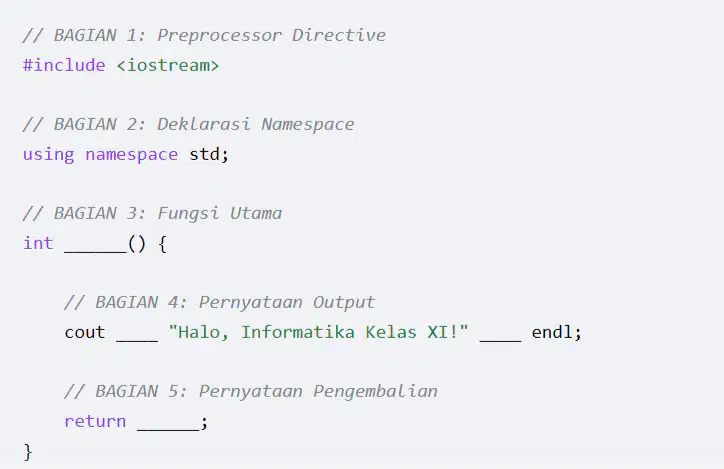Viewport: 724px width, 469px height.
Task: Click the cout statement keyword
Action: point(85,332)
